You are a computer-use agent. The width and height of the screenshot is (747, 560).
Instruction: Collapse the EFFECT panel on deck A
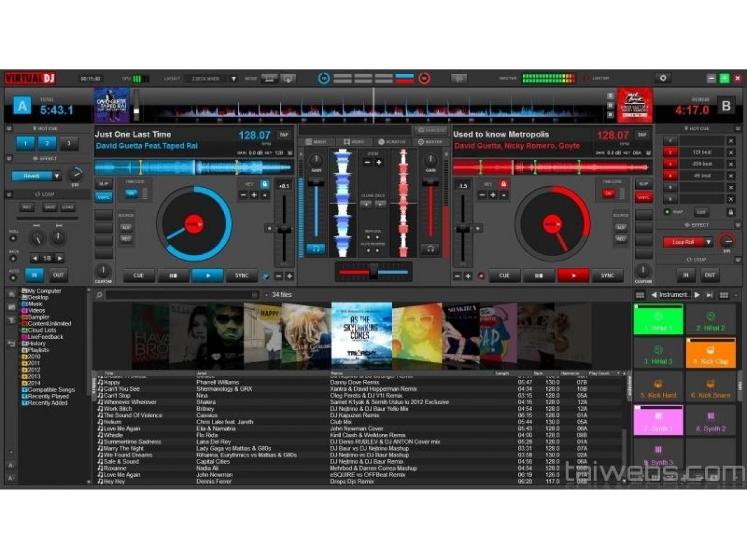pos(9,158)
